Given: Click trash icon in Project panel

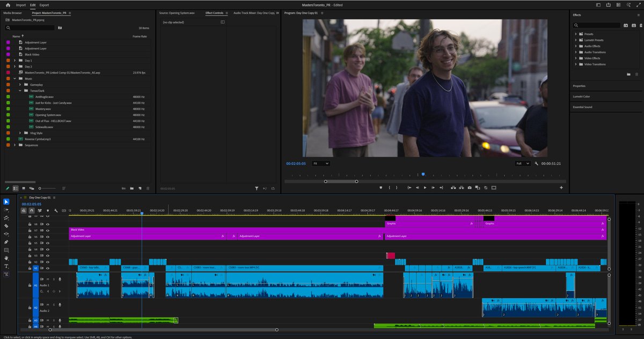Looking at the screenshot, I should (148, 188).
